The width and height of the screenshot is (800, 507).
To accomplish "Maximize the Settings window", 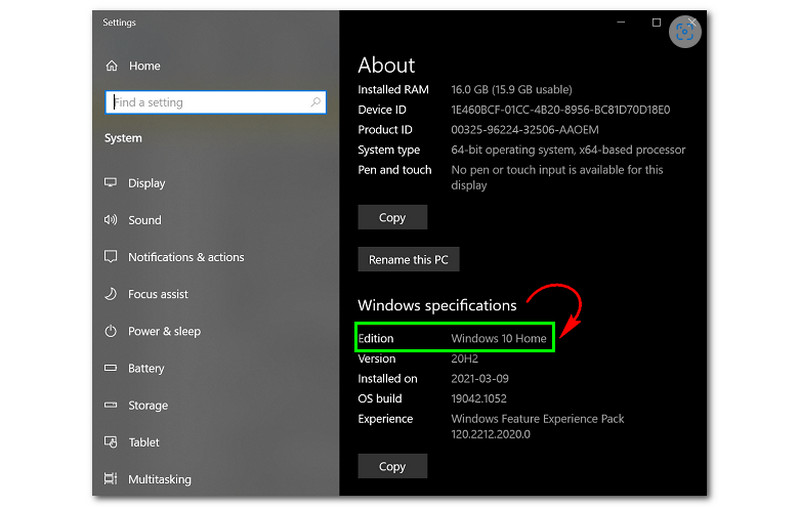I will tap(656, 22).
